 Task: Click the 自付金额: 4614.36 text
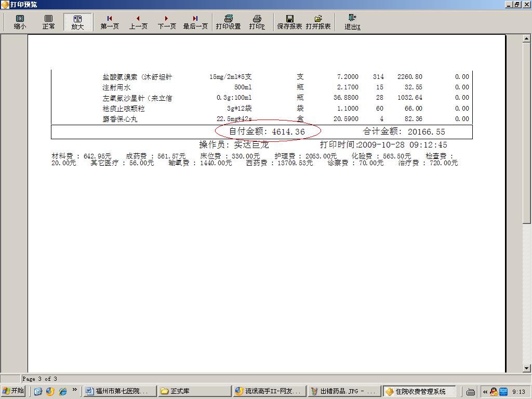coord(267,131)
